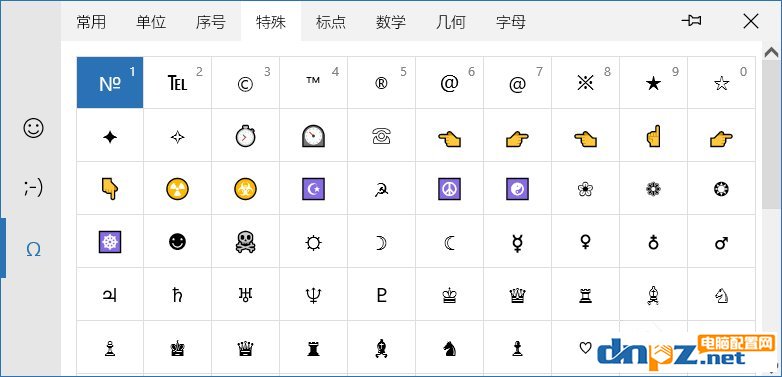Pin the symbol panel open
Screen dimensions: 782x377
pyautogui.click(x=691, y=21)
